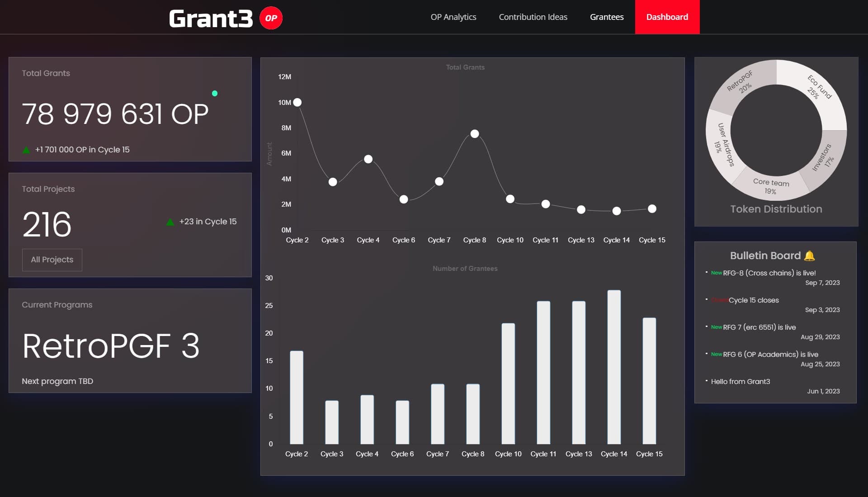Open RFG 7 (erc 6551) is live bulletin
Viewport: 868px width, 497px height.
tap(759, 327)
